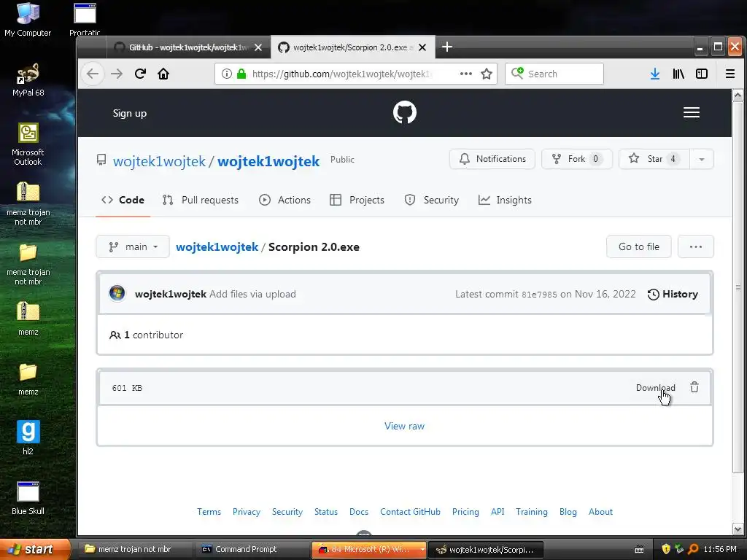Open page actions three-dot menu in address bar

[x=466, y=74]
